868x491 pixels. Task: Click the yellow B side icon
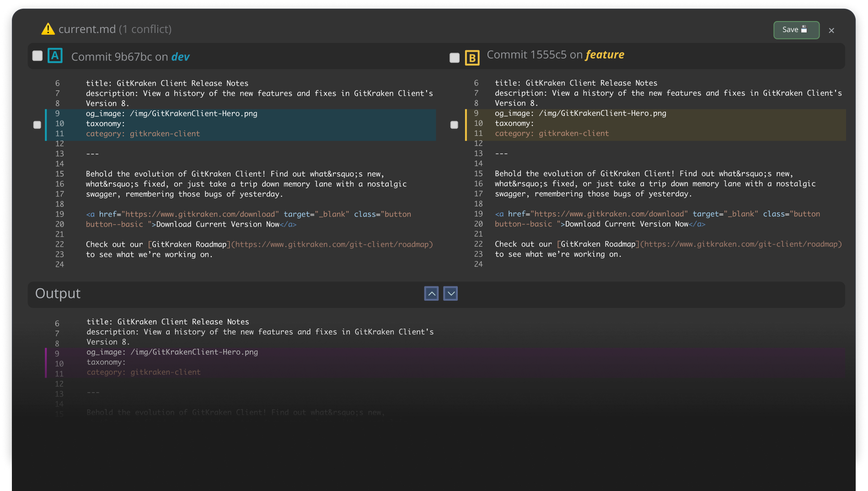pyautogui.click(x=472, y=58)
